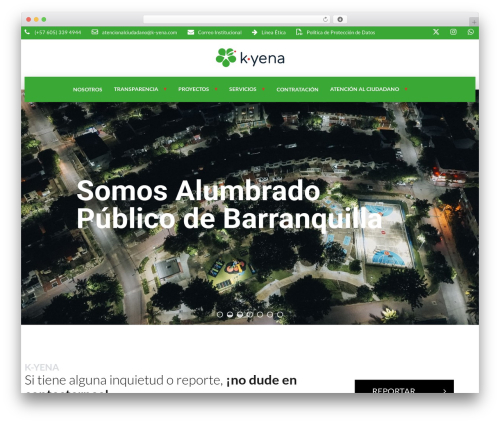
Task: Expand the TRANSPARENCIA dropdown arrow
Action: (165, 89)
